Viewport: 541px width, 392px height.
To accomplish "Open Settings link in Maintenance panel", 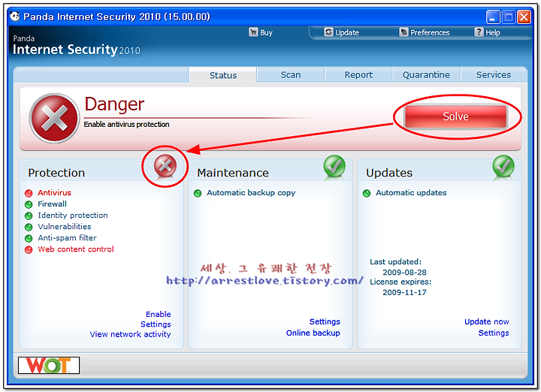I will coord(325,321).
